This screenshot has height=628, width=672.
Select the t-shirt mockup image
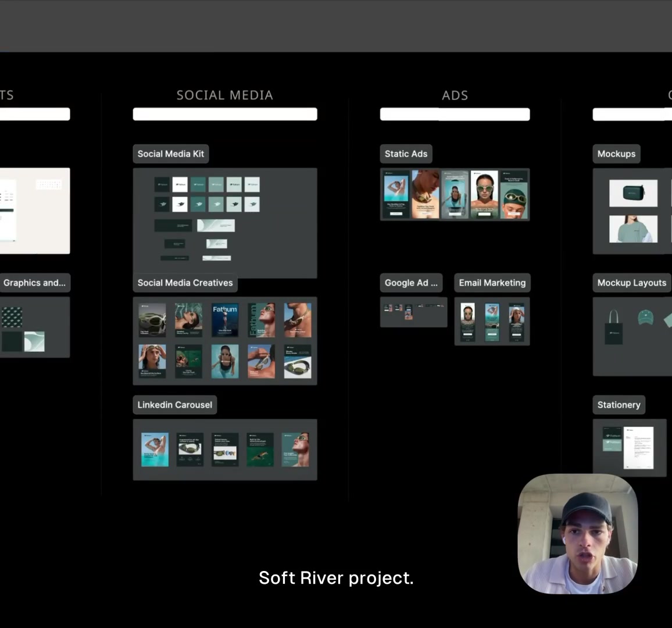click(x=634, y=229)
